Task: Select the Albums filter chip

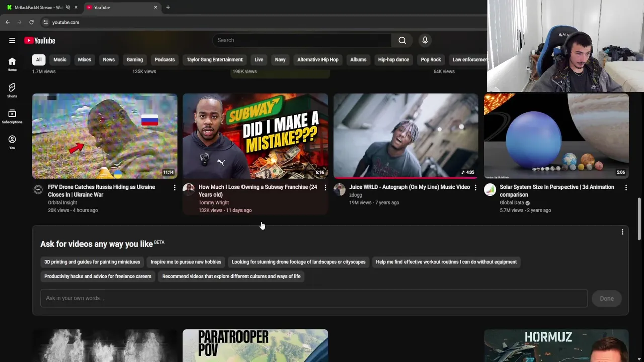Action: [358, 60]
